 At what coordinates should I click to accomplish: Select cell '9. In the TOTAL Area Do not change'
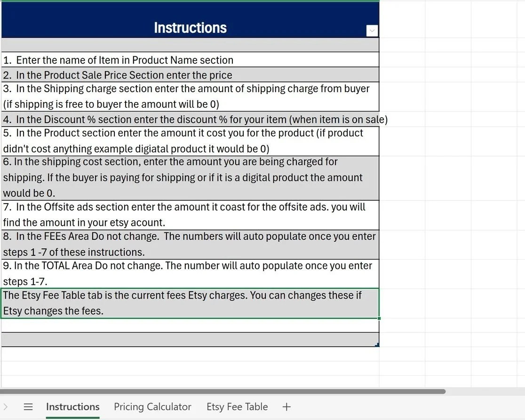pos(190,274)
